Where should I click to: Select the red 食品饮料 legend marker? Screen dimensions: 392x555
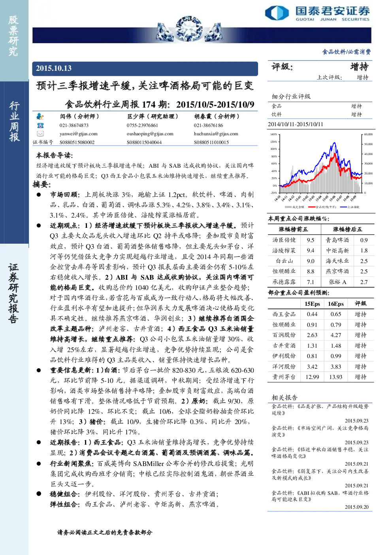click(x=312, y=207)
